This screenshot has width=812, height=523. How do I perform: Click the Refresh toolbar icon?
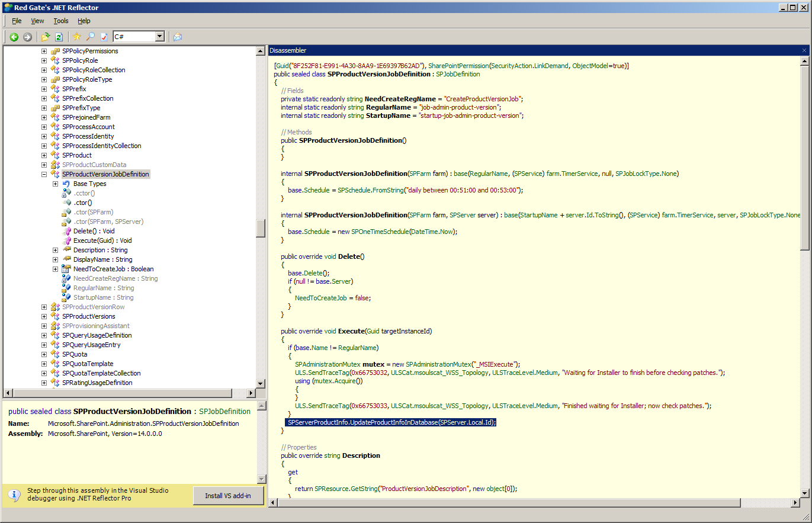point(59,37)
